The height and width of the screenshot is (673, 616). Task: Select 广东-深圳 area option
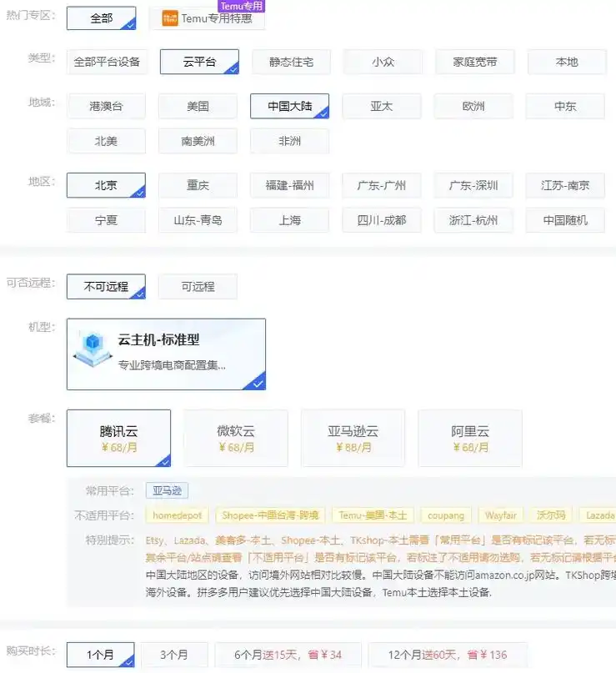point(473,185)
